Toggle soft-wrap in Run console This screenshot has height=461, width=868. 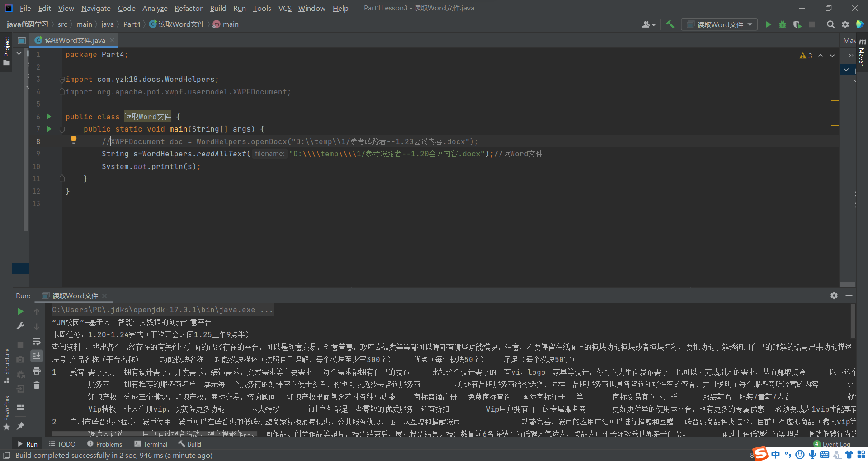(x=37, y=341)
